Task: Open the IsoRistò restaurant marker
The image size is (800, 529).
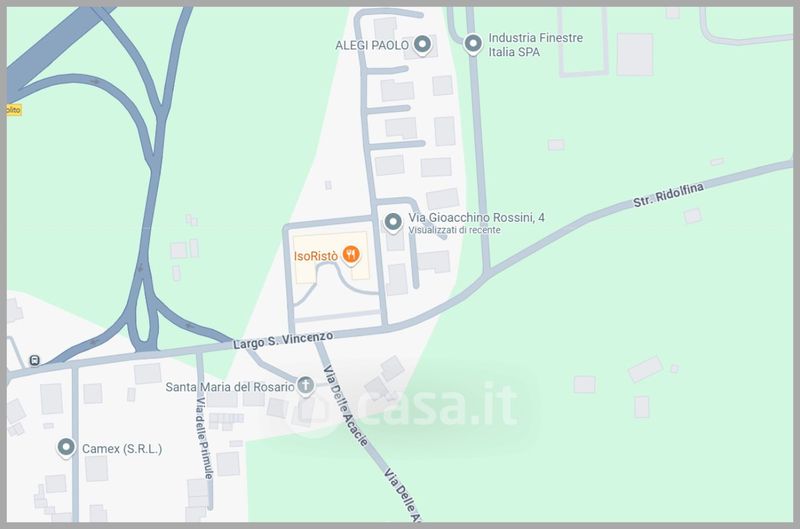Action: tap(351, 255)
